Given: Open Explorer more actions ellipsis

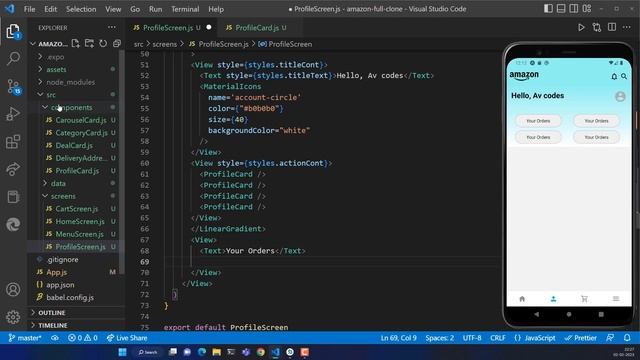Looking at the screenshot, I should click(111, 27).
